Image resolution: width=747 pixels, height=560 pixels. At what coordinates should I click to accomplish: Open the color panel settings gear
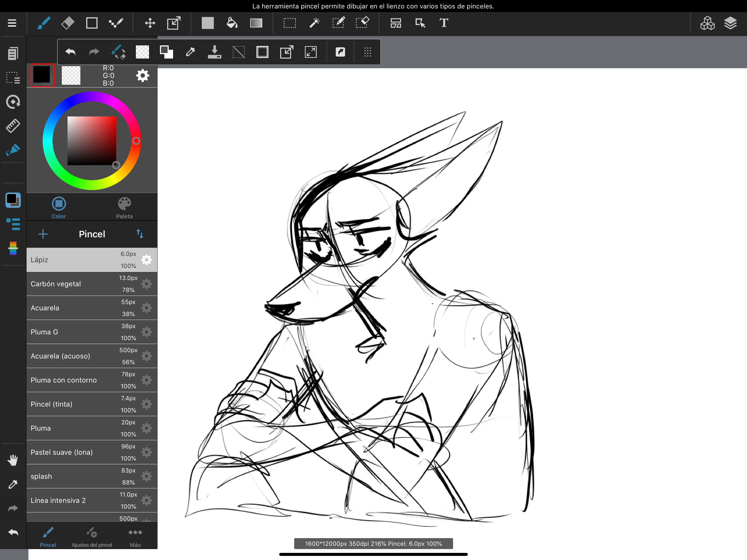[142, 75]
